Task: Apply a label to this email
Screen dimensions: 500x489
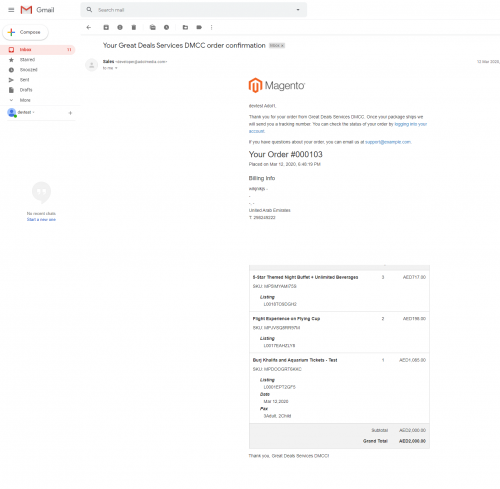Action: [199, 27]
